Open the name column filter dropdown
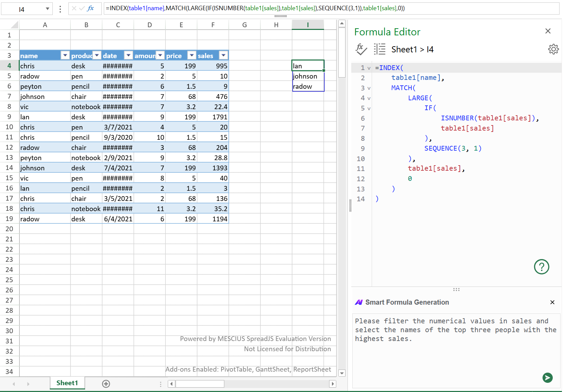Image resolution: width=565 pixels, height=392 pixels. coord(65,55)
